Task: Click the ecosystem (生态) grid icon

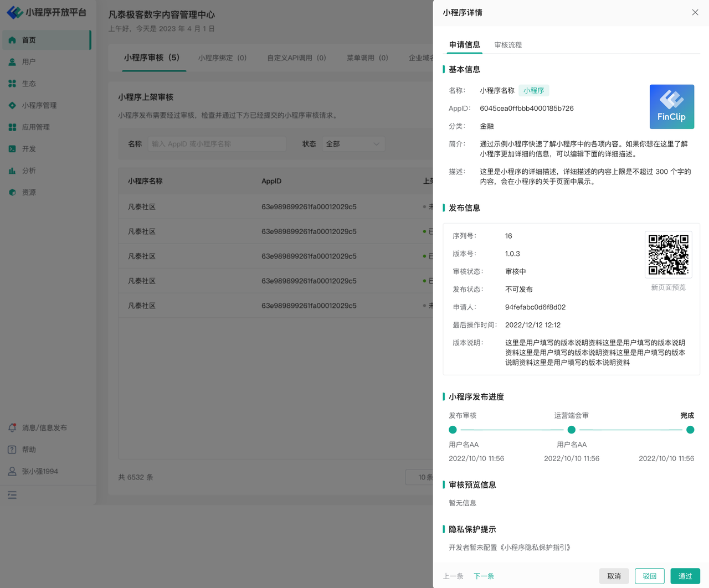Action: 12,84
